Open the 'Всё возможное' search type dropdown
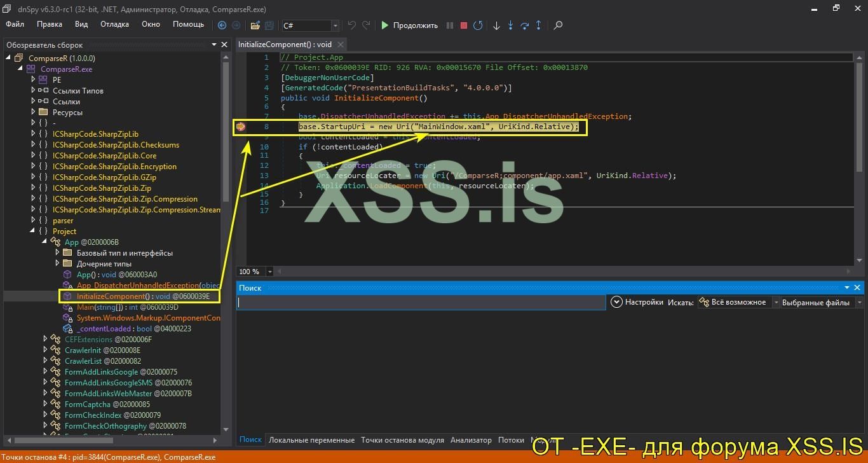 point(775,303)
